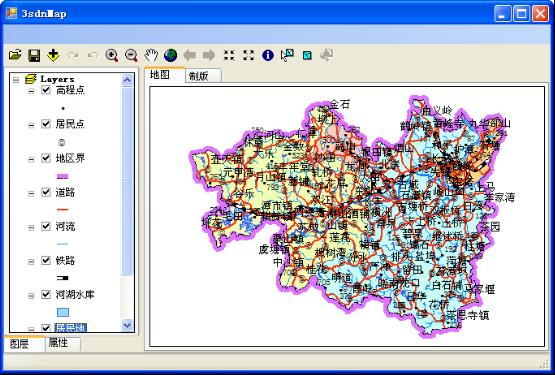The image size is (555, 375).
Task: Open the 图层 panel tab
Action: (24, 343)
